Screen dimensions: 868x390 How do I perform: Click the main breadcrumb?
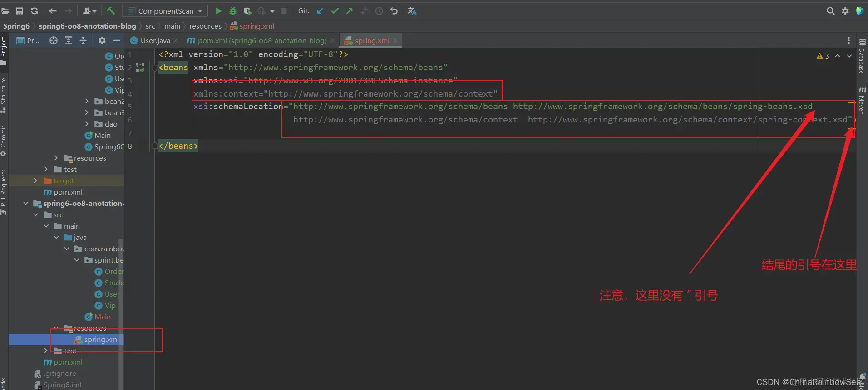172,26
